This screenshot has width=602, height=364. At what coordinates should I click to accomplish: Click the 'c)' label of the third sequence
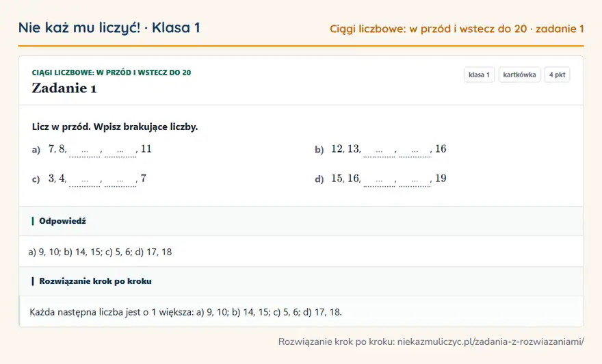point(36,179)
